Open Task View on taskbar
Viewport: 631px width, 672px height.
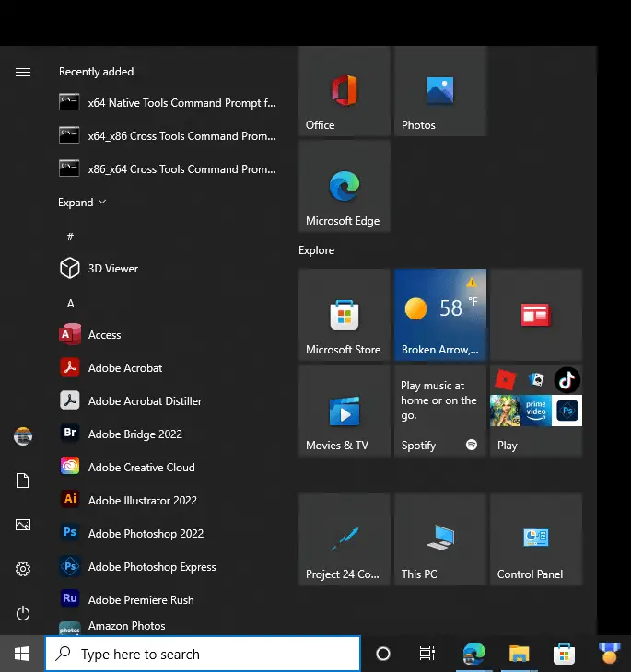click(427, 654)
